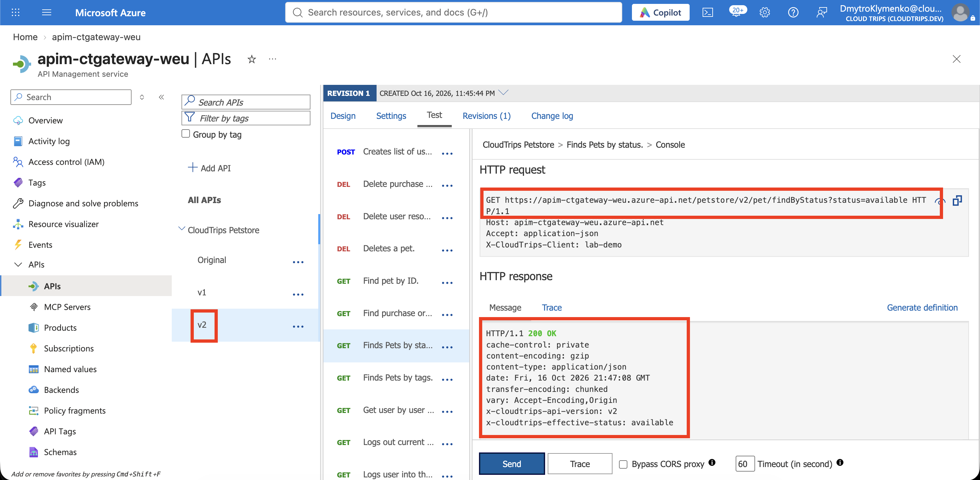Copy the HTTP request to clipboard

pos(957,200)
